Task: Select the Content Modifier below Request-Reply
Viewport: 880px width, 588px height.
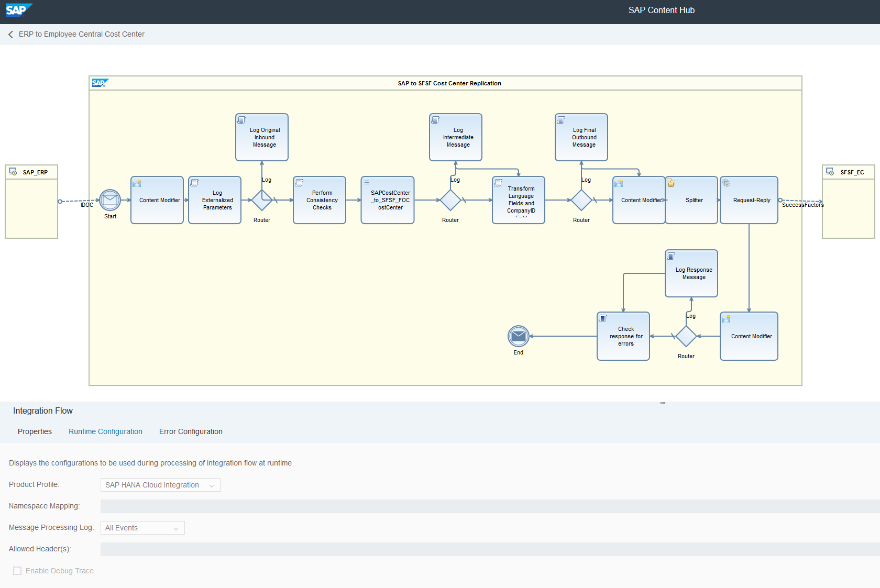Action: 749,336
